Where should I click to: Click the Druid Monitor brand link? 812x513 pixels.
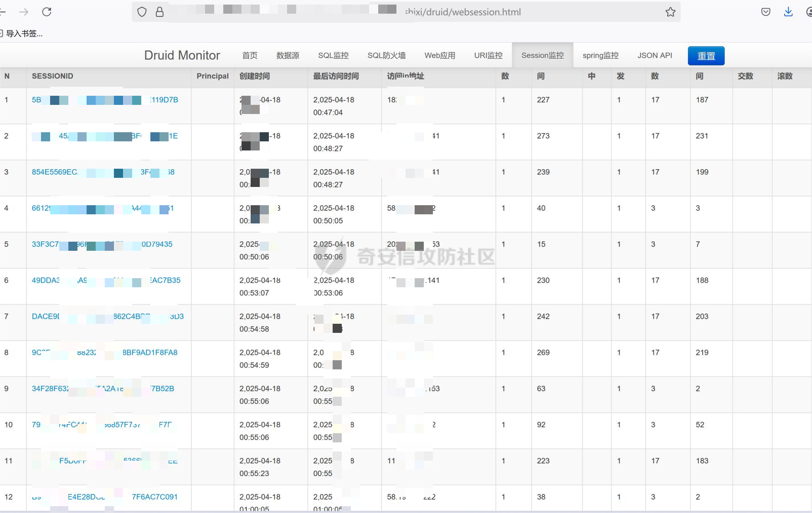point(182,55)
